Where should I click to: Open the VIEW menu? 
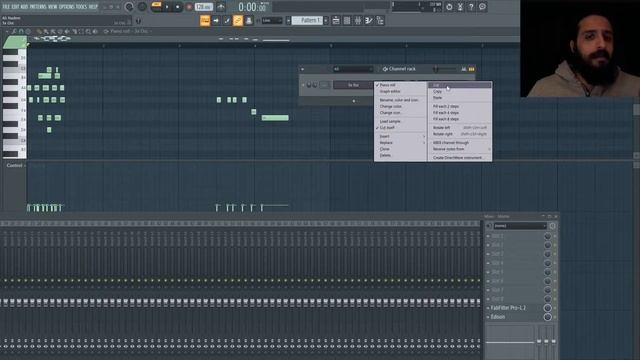point(53,7)
